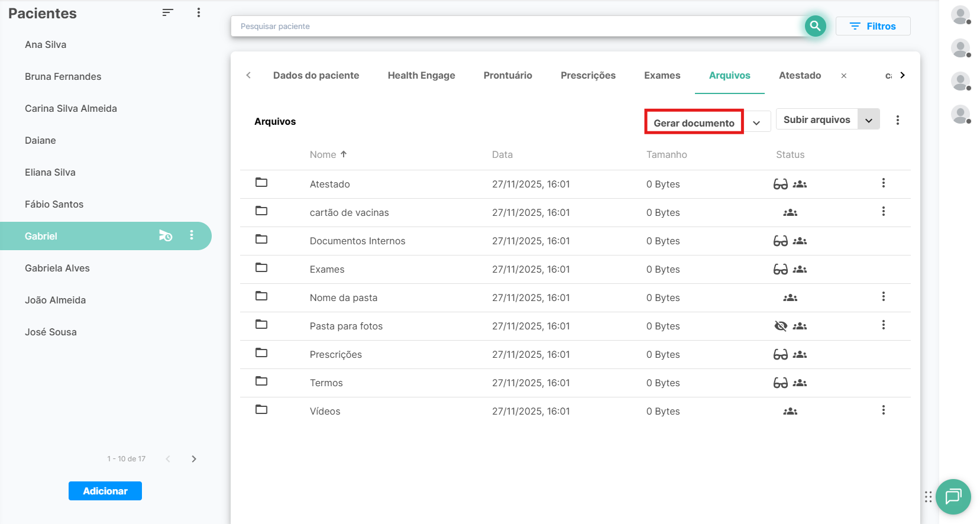Toggle glasses visibility icon on Termos folder

click(x=781, y=383)
